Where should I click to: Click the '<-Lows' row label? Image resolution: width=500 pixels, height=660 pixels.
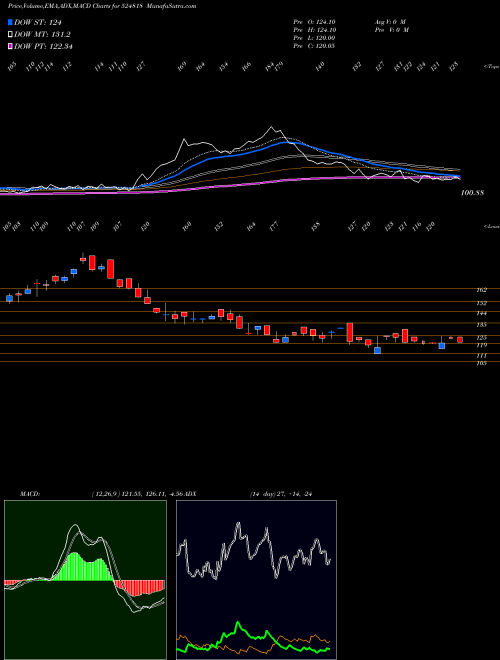click(x=491, y=227)
